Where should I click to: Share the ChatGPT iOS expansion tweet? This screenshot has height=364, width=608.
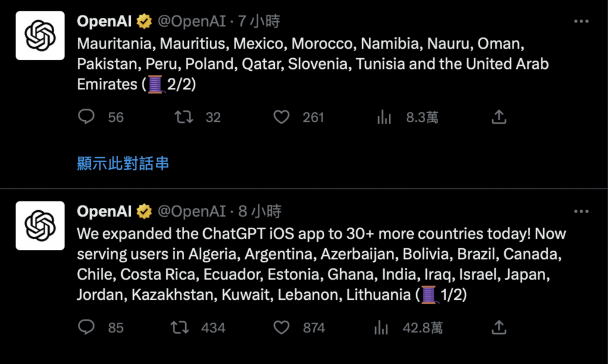tap(499, 327)
